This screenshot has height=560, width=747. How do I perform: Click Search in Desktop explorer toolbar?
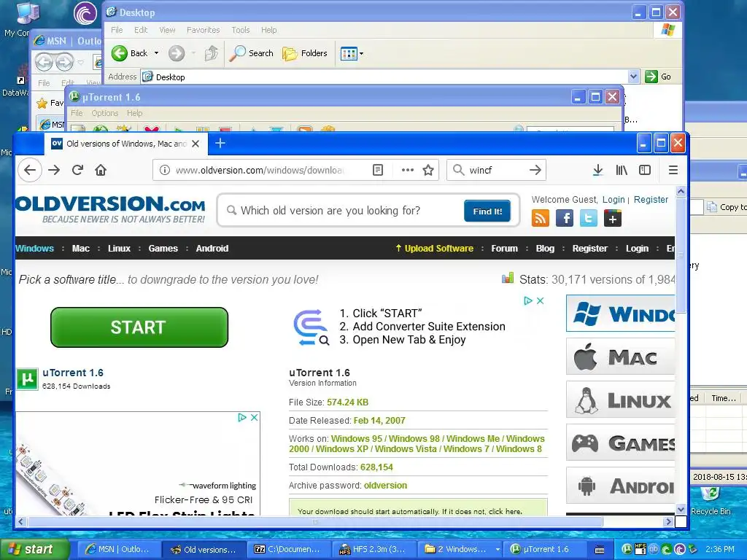click(252, 53)
